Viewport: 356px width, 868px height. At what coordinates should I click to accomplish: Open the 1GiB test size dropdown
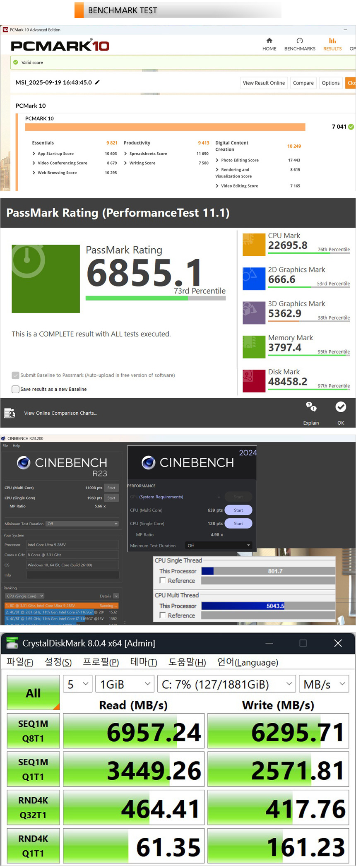pyautogui.click(x=125, y=684)
